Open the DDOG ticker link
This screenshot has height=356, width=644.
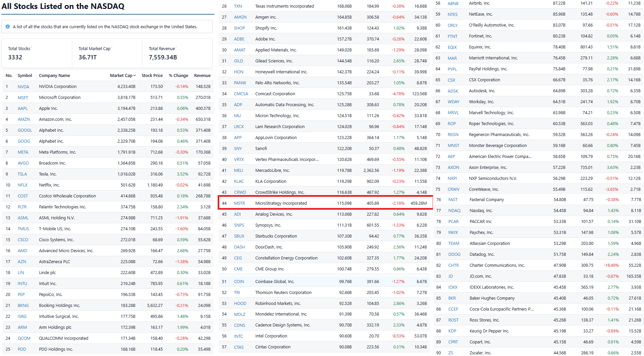click(454, 254)
